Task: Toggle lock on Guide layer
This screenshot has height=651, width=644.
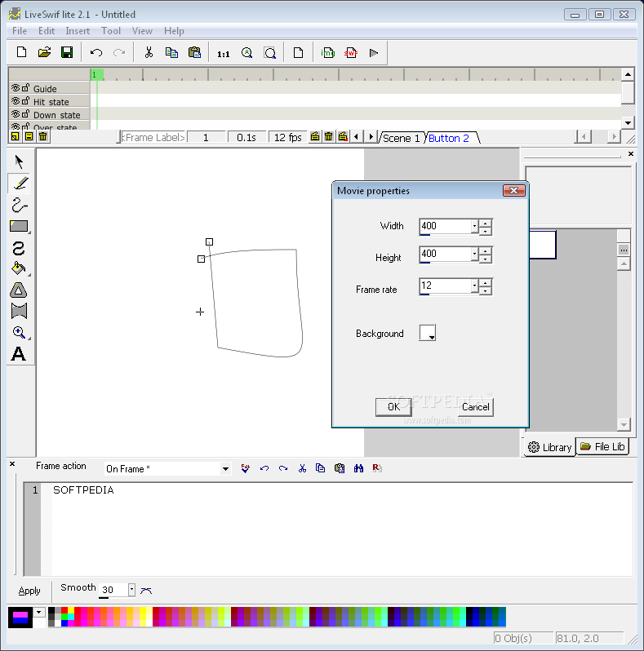Action: 25,87
